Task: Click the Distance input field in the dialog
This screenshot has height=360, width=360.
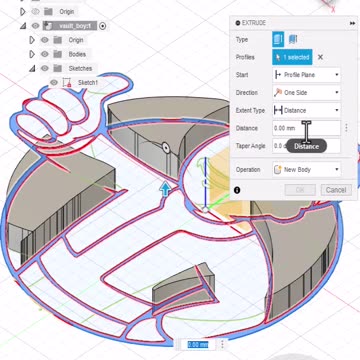Action: point(306,128)
